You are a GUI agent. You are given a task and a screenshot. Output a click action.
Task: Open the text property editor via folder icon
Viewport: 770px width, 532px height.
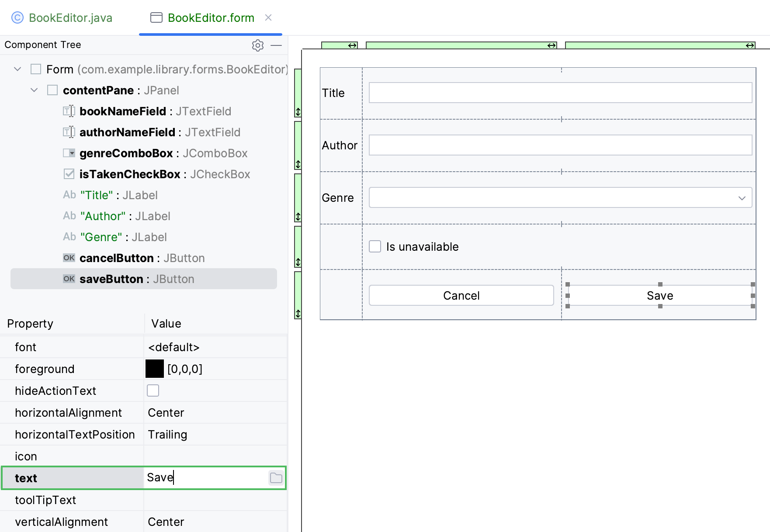coord(276,478)
